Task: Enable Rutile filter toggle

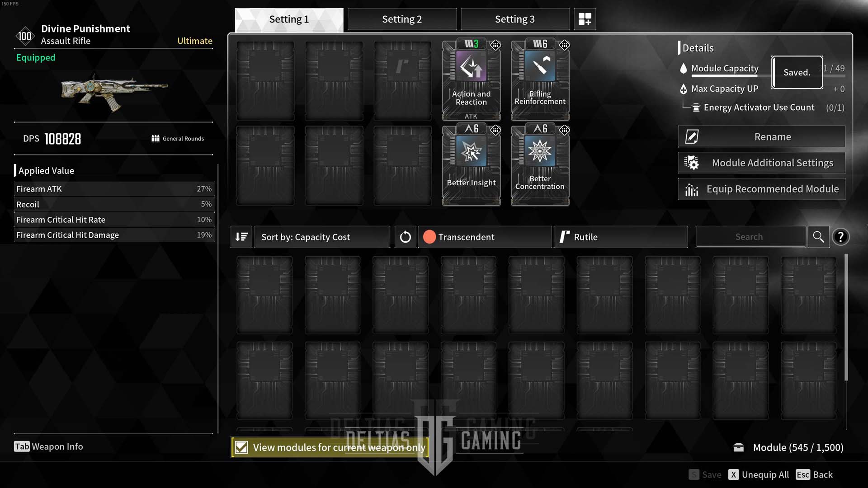Action: tap(620, 237)
